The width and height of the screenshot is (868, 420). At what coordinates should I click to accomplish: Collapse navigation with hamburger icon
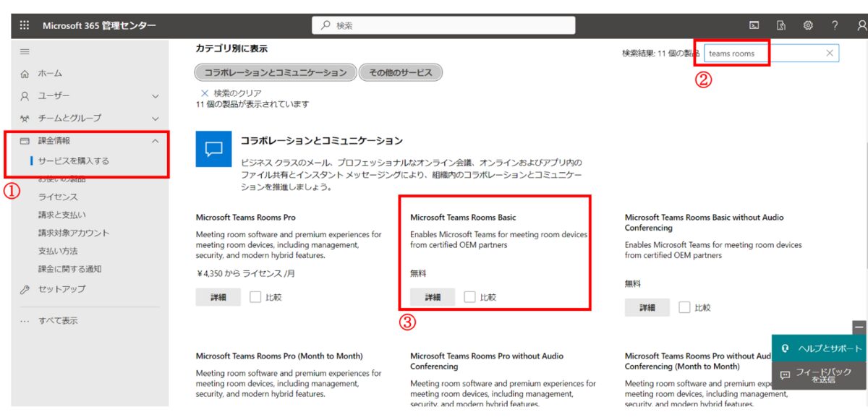point(25,51)
